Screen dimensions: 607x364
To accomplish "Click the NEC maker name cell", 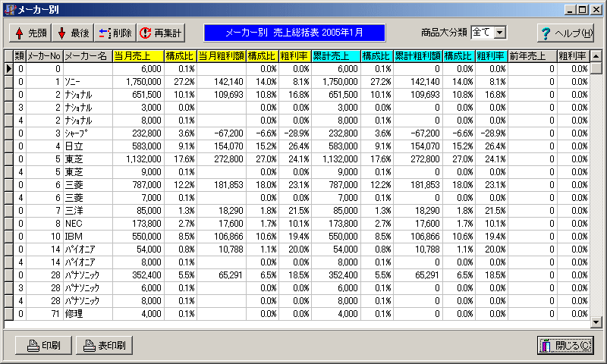I will click(88, 224).
